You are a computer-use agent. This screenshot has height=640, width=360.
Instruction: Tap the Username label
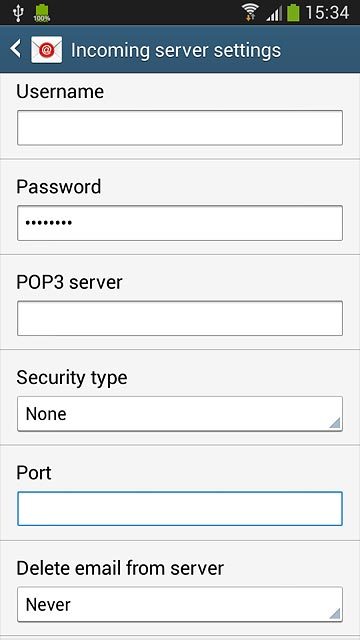point(60,91)
